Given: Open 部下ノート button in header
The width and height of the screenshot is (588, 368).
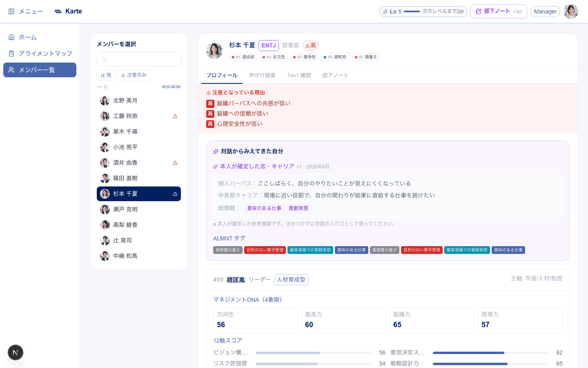Looking at the screenshot, I should pyautogui.click(x=499, y=11).
